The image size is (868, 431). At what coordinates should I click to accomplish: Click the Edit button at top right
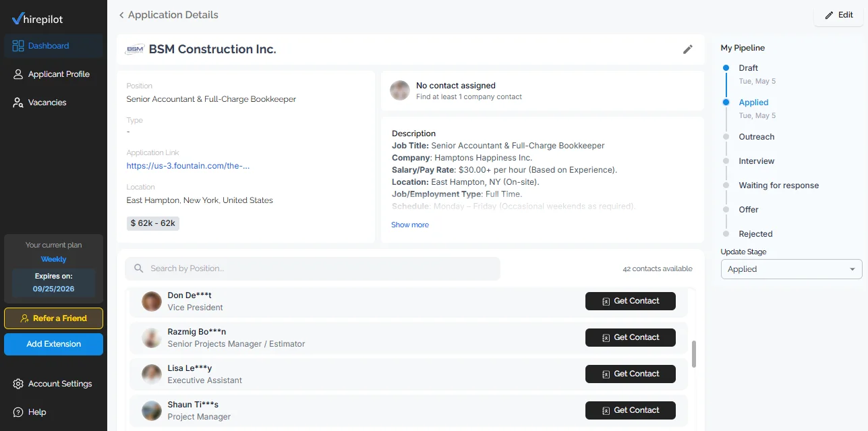point(838,15)
